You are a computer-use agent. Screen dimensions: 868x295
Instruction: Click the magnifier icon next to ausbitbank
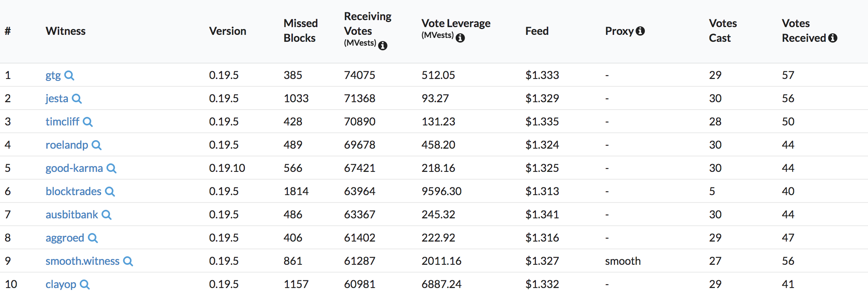(x=107, y=215)
